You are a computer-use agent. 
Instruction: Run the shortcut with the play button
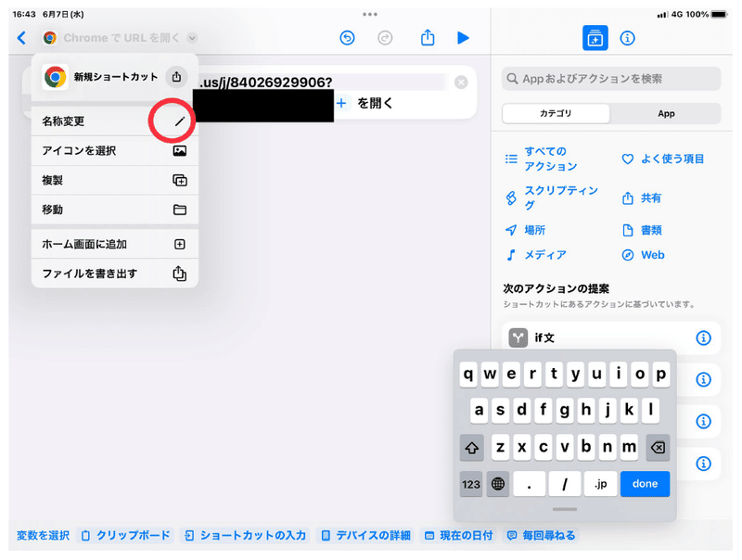click(x=463, y=38)
